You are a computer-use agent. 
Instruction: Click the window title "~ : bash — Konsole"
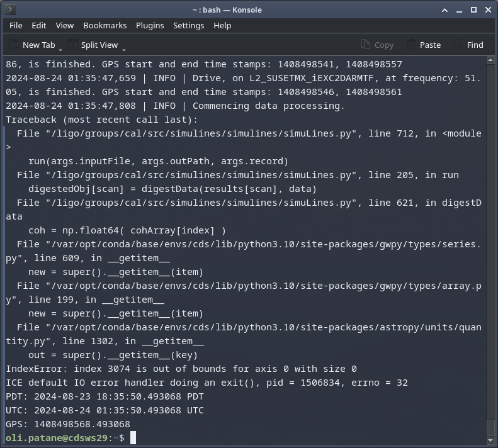point(227,10)
